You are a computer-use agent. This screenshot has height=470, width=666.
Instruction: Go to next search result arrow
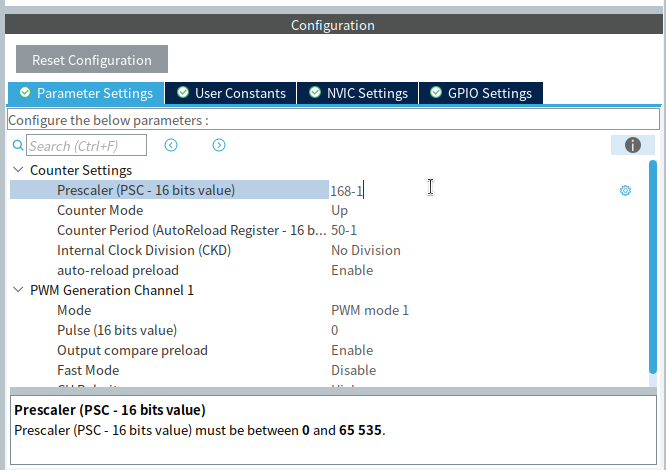[219, 145]
